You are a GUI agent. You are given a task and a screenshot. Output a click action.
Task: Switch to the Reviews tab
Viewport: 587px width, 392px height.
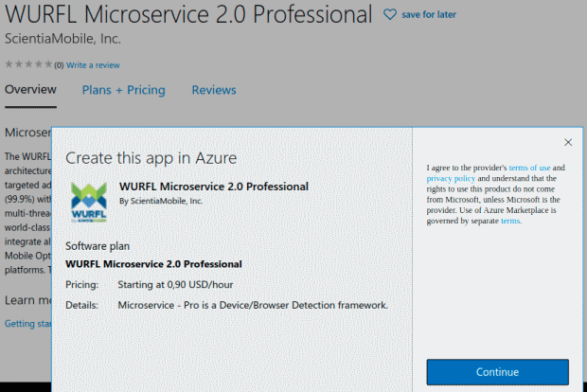pyautogui.click(x=214, y=90)
